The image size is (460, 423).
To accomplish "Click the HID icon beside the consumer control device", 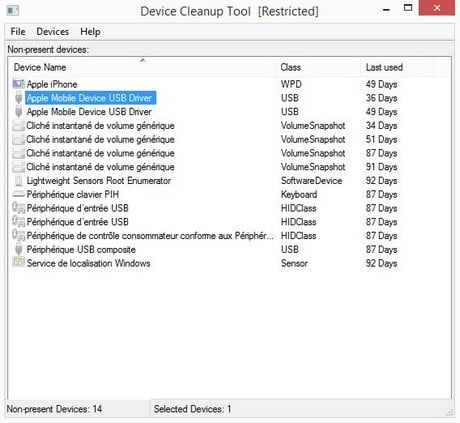I will pyautogui.click(x=18, y=235).
